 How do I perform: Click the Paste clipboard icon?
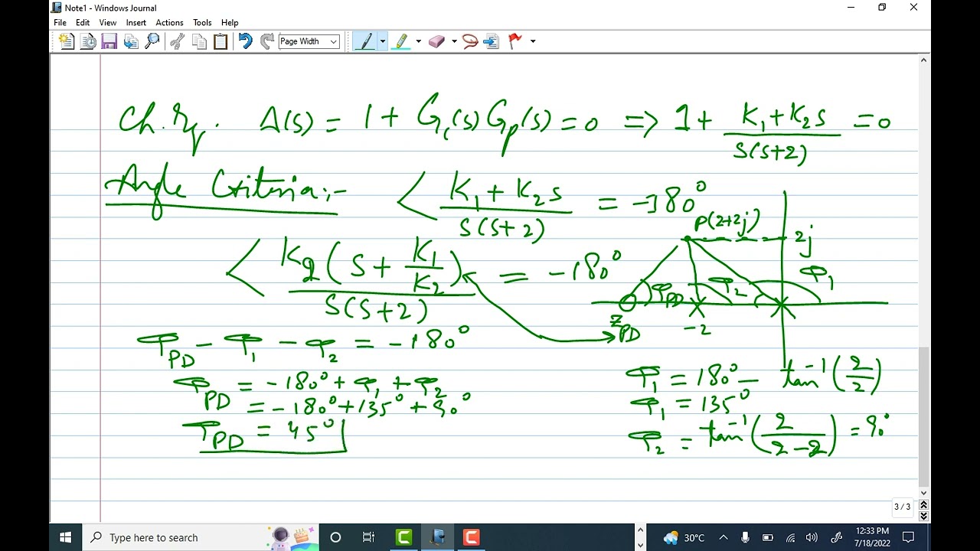point(220,41)
